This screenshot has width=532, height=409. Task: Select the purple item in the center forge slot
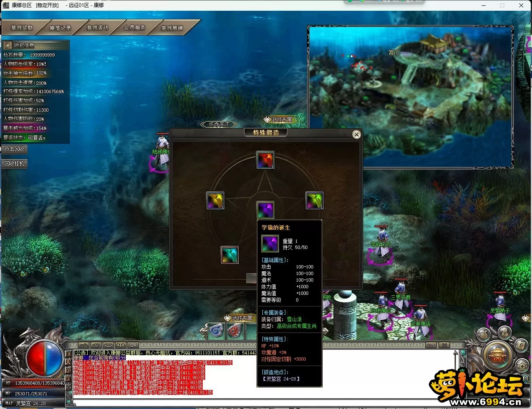[265, 210]
